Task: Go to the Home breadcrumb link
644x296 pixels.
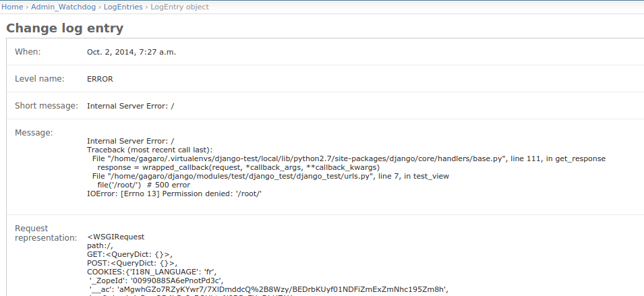Action: [x=12, y=7]
